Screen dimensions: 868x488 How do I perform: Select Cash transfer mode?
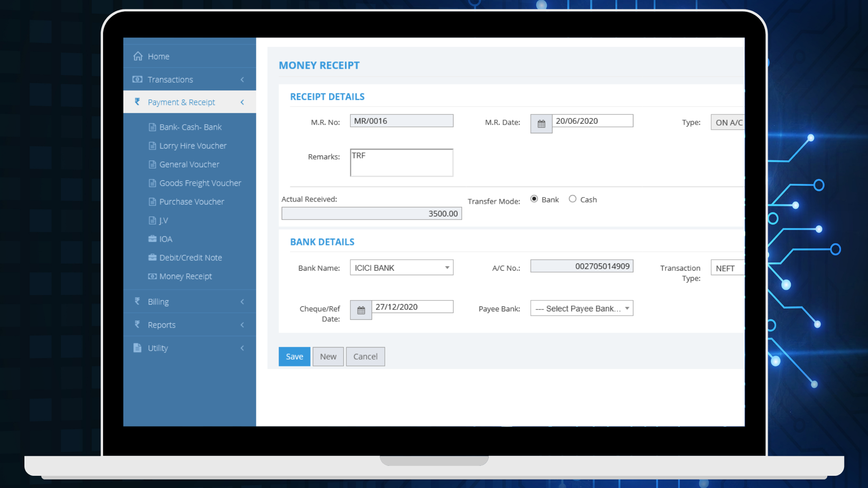coord(572,199)
